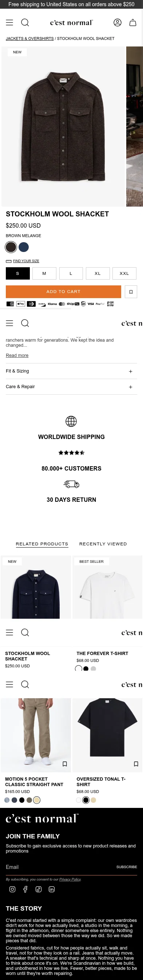Image resolution: width=143 pixels, height=980 pixels.
Task: Select size XXL
Action: tap(124, 273)
